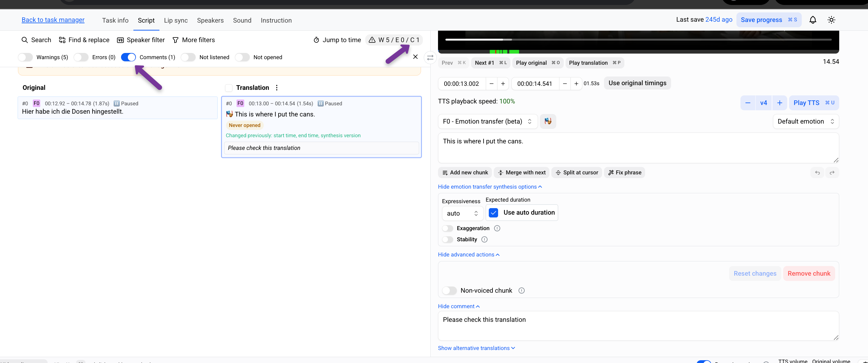Expand Show alternative translations

click(x=476, y=348)
